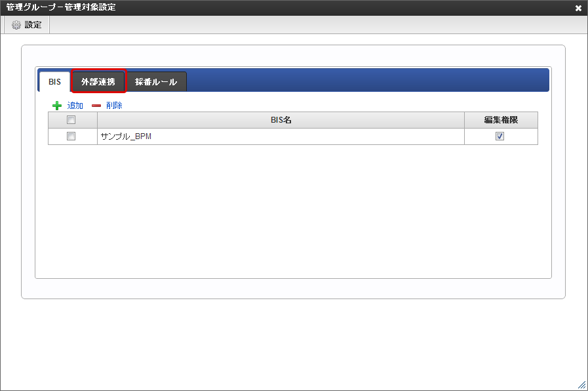Screen dimensions: 588x391
Task: Toggle the select-all header checkbox
Action: click(x=71, y=119)
